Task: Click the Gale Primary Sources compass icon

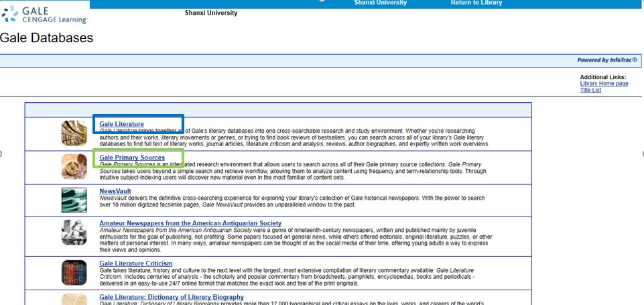Action: tap(74, 166)
